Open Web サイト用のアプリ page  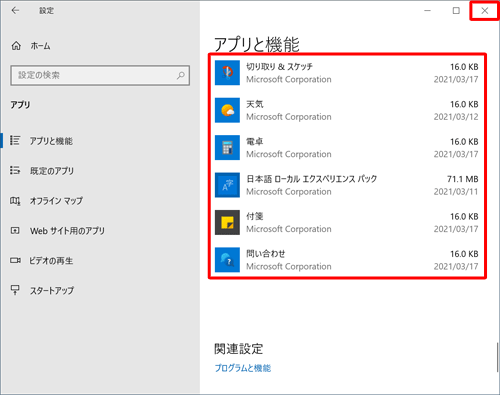click(x=67, y=231)
